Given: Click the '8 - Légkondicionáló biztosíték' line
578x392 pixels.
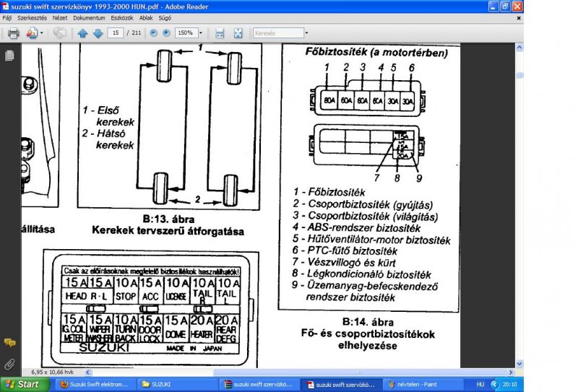Looking at the screenshot, I should click(x=362, y=274).
